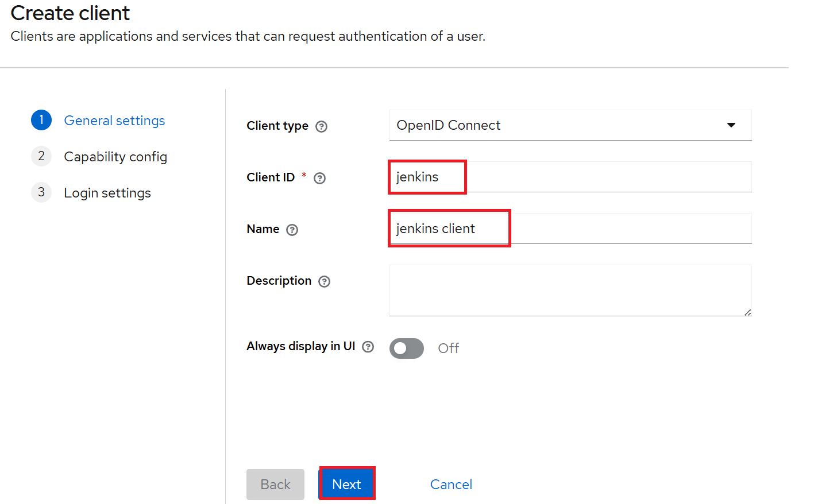This screenshot has height=504, width=814.
Task: Cancel client creation
Action: click(x=451, y=484)
